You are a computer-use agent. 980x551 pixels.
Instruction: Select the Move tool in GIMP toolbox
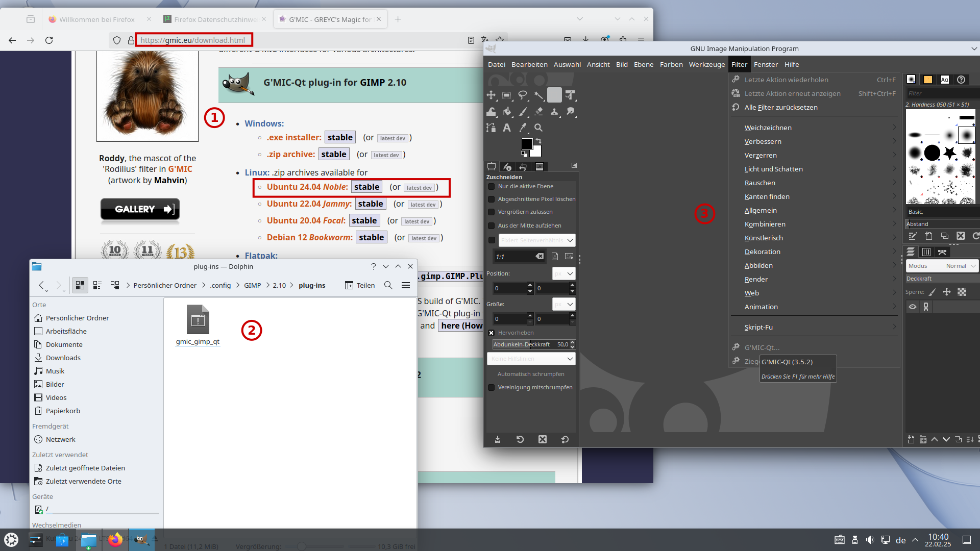[491, 95]
